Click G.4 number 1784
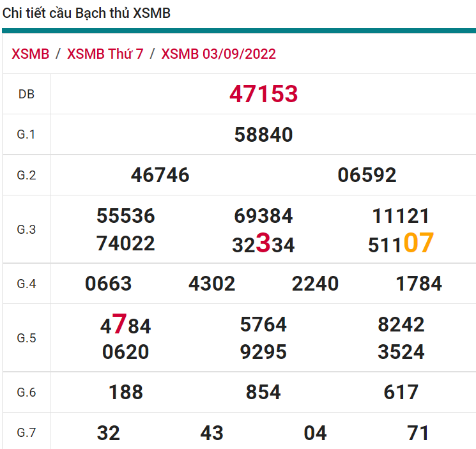476x449 pixels. click(x=418, y=284)
